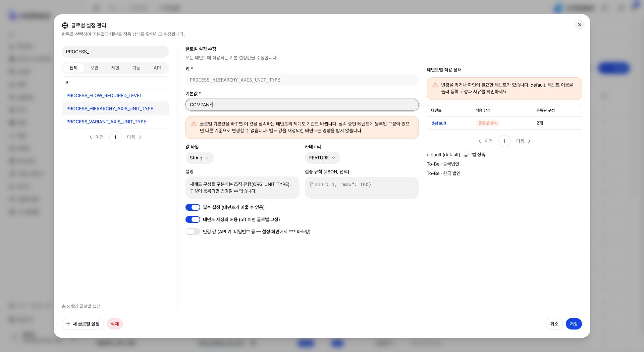Open the 값 타입 String dropdown
This screenshot has width=644, height=352.
click(200, 158)
